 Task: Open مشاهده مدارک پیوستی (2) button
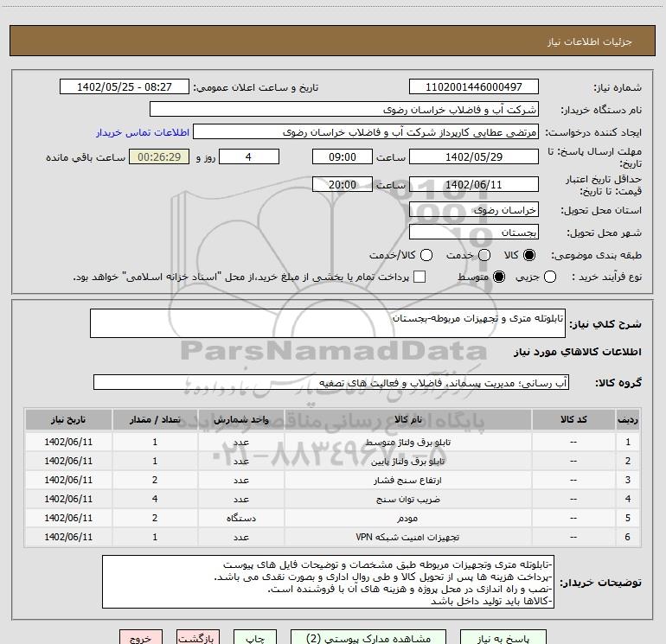point(368,638)
